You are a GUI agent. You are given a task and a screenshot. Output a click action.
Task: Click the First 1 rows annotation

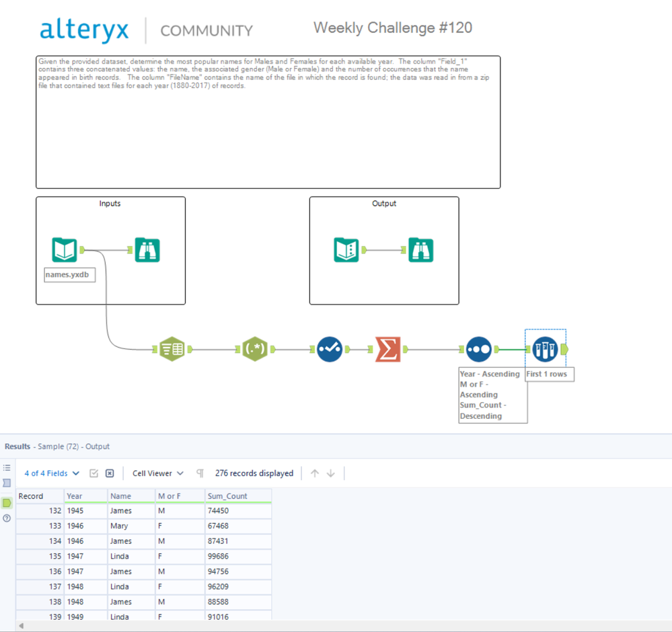tap(550, 374)
